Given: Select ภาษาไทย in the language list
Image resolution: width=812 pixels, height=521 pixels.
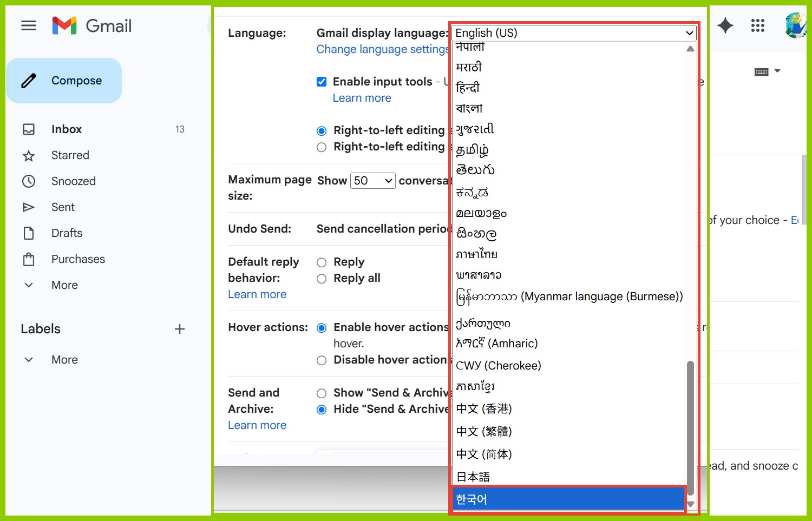Looking at the screenshot, I should click(x=568, y=254).
